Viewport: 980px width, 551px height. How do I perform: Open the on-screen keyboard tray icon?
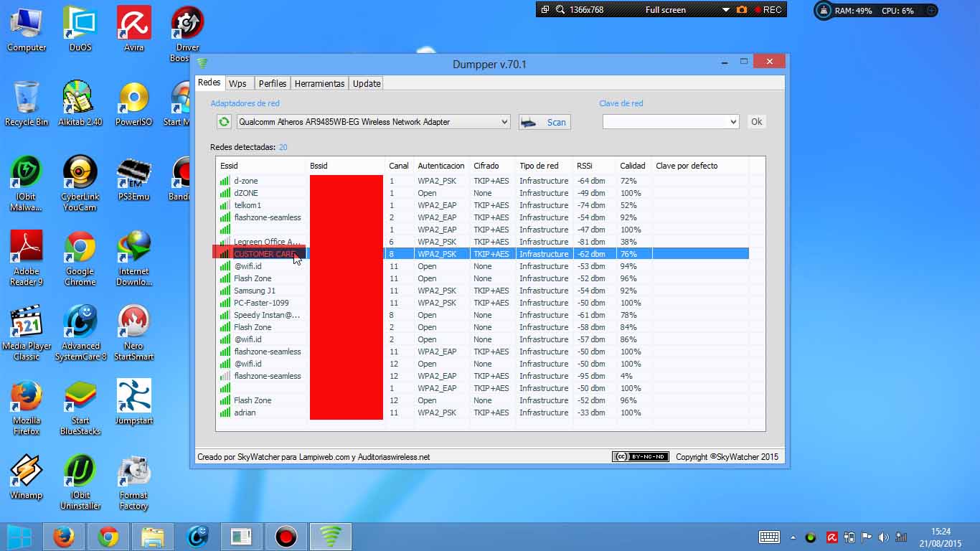[769, 537]
